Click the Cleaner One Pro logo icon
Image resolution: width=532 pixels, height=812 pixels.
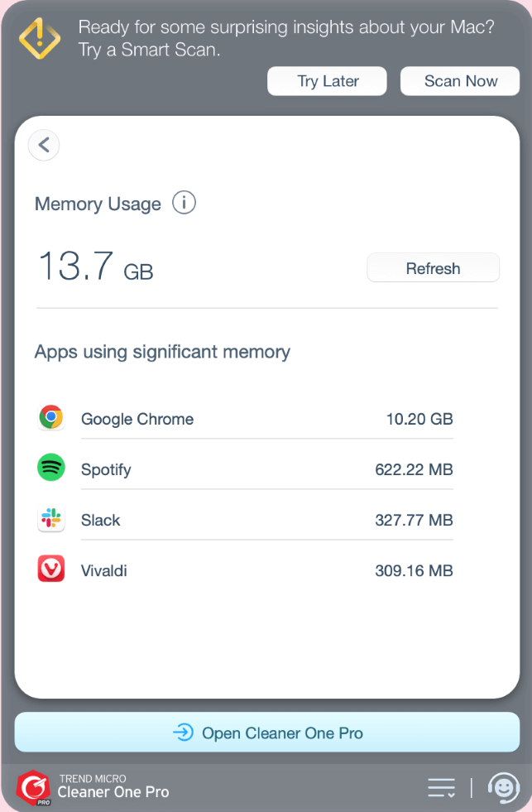34,788
